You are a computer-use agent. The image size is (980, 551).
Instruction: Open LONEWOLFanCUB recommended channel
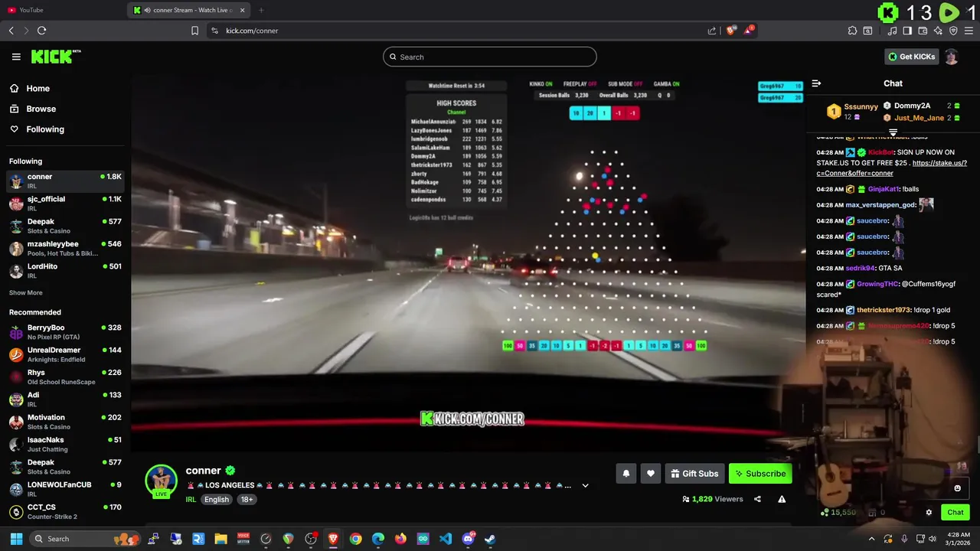pos(65,489)
